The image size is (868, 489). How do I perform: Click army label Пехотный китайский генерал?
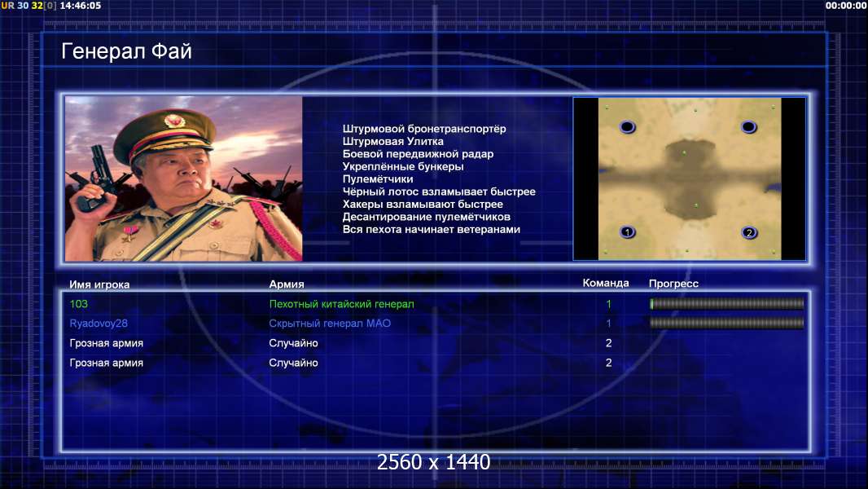pyautogui.click(x=341, y=303)
